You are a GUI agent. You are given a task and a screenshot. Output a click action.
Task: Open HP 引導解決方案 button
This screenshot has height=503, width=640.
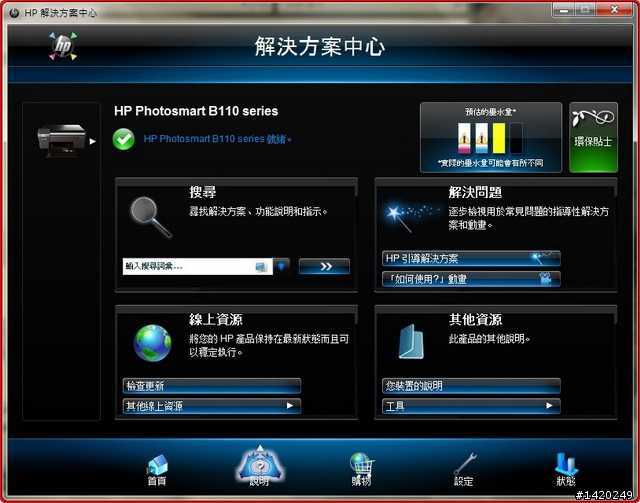[471, 259]
